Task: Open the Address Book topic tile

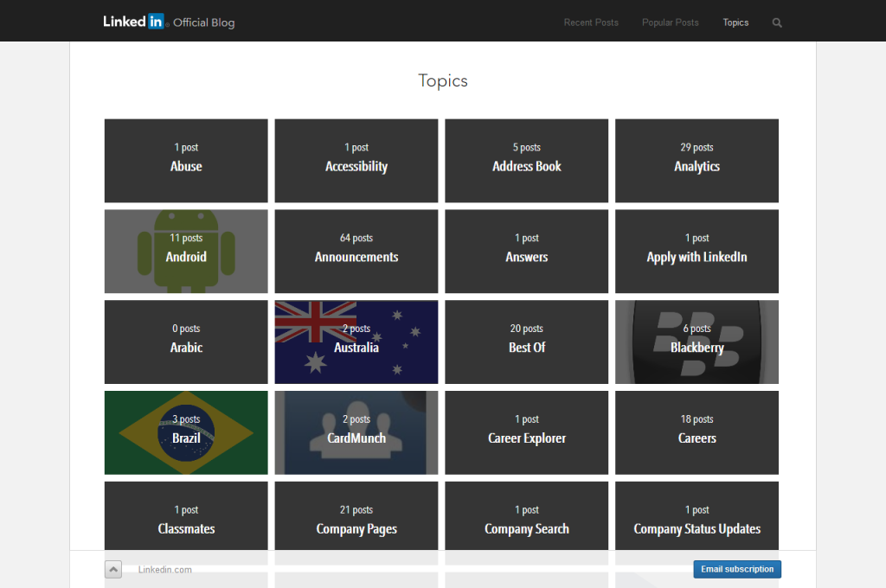Action: 527,161
